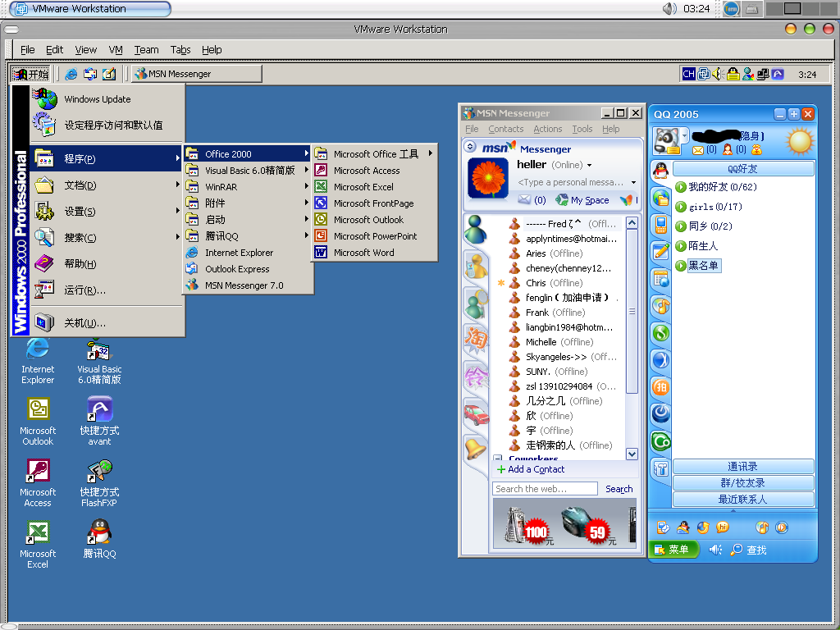Screen dimensions: 840x630
Task: Launch Microsoft PowerPoint from the submenu
Action: tap(374, 235)
